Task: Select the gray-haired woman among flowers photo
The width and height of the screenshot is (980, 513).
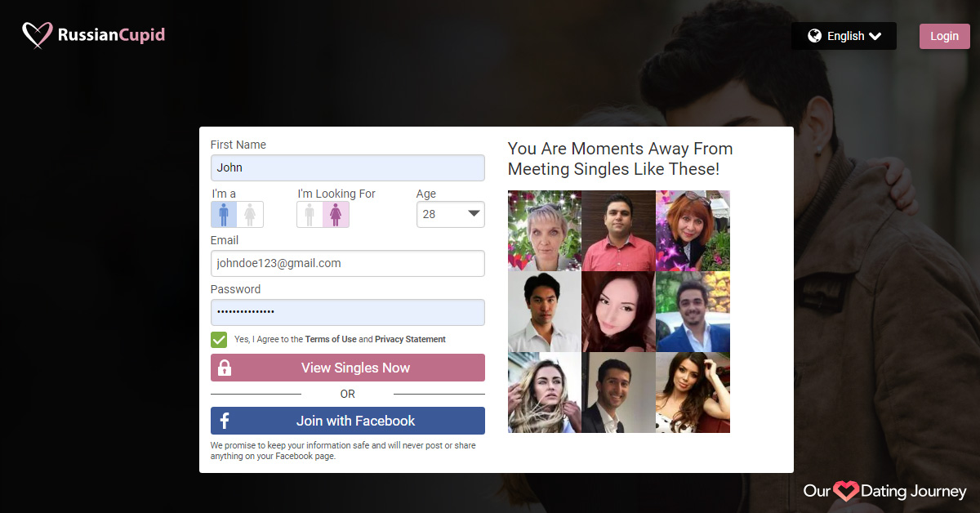Action: tap(545, 230)
